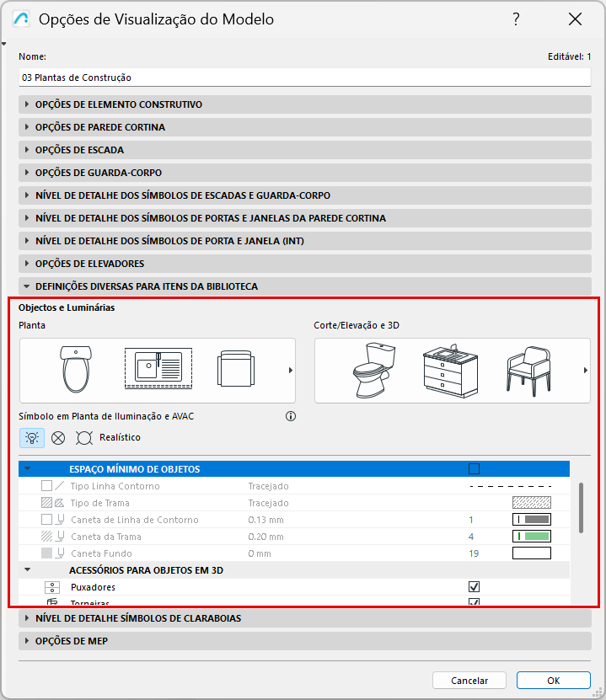606x700 pixels.
Task: Choose the realistic light bulb symbol icon
Action: click(32, 437)
